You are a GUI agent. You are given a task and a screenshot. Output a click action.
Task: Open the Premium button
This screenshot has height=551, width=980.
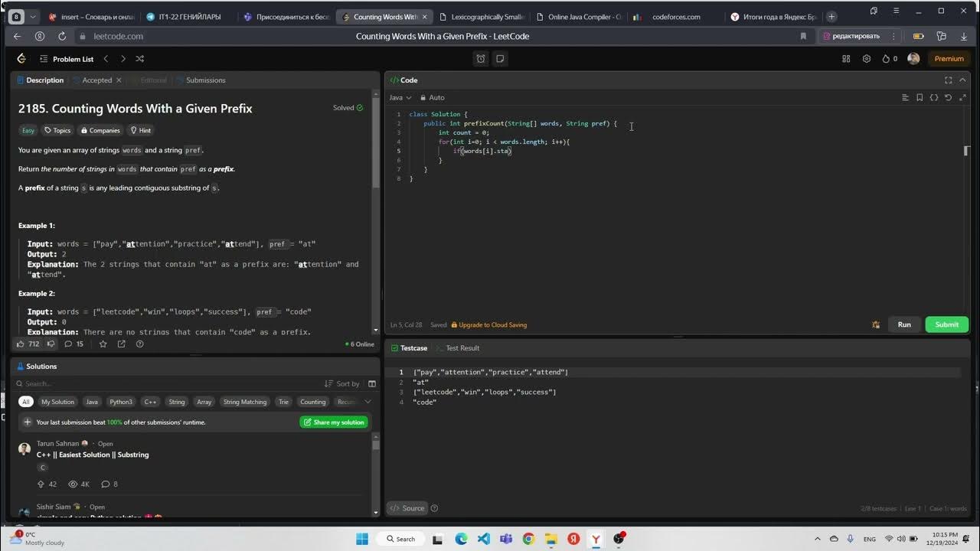coord(949,59)
